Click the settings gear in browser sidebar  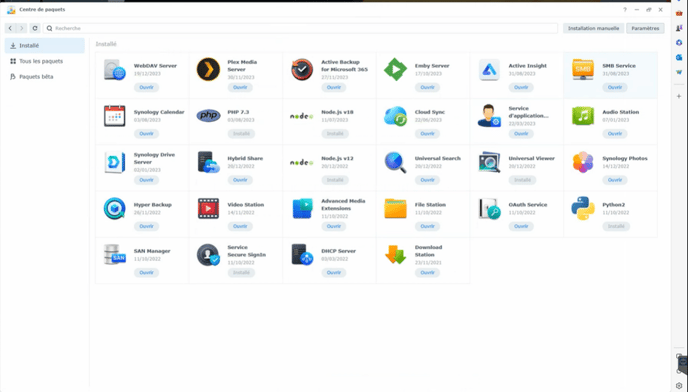tap(679, 386)
